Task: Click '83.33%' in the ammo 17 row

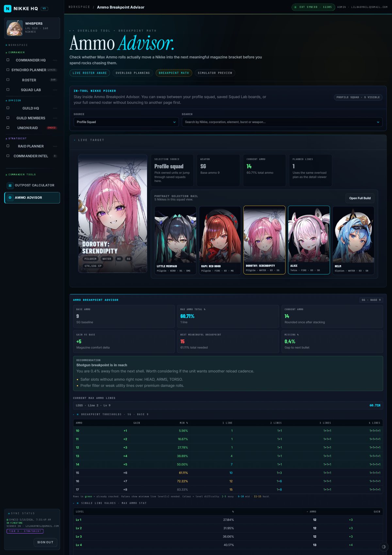Action: (x=182, y=490)
